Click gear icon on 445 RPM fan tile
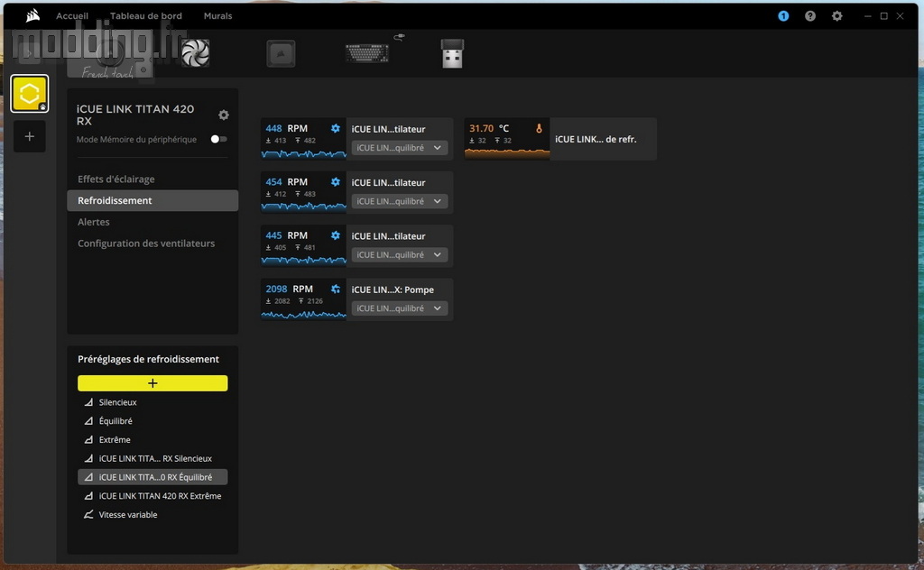 click(336, 235)
